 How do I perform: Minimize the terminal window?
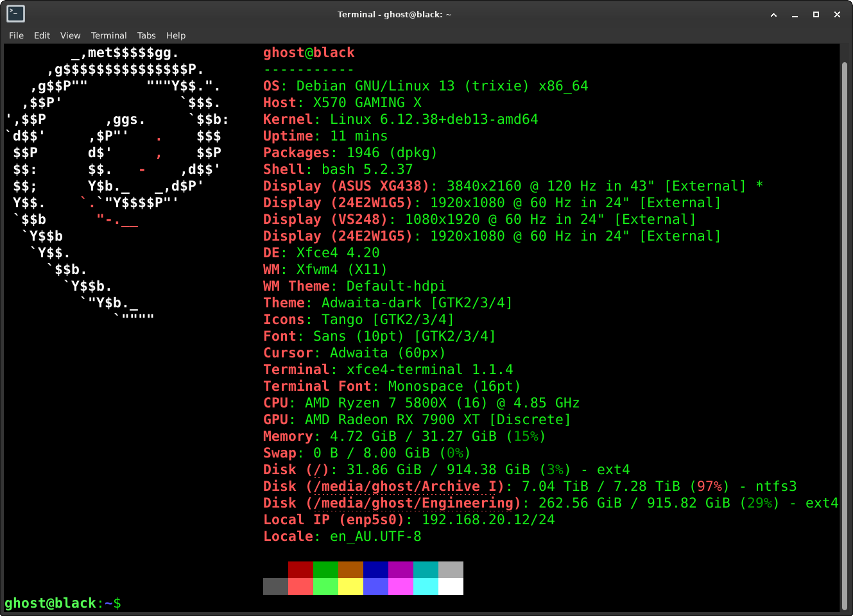795,14
